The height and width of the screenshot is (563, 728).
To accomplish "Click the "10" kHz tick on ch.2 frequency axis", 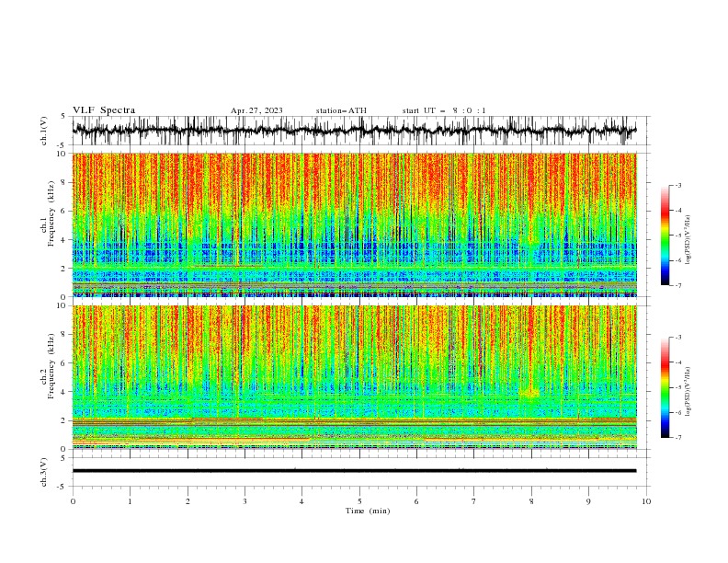I will click(x=63, y=305).
